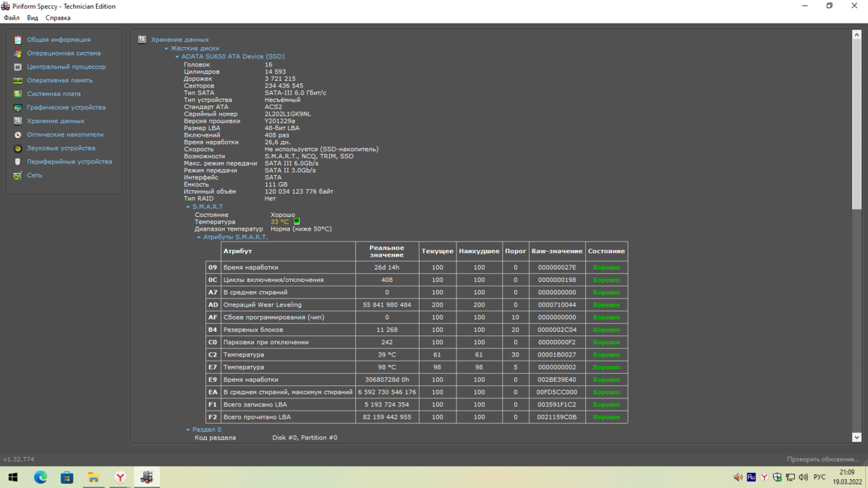Open the Вид menu
The height and width of the screenshot is (488, 868).
click(x=33, y=18)
